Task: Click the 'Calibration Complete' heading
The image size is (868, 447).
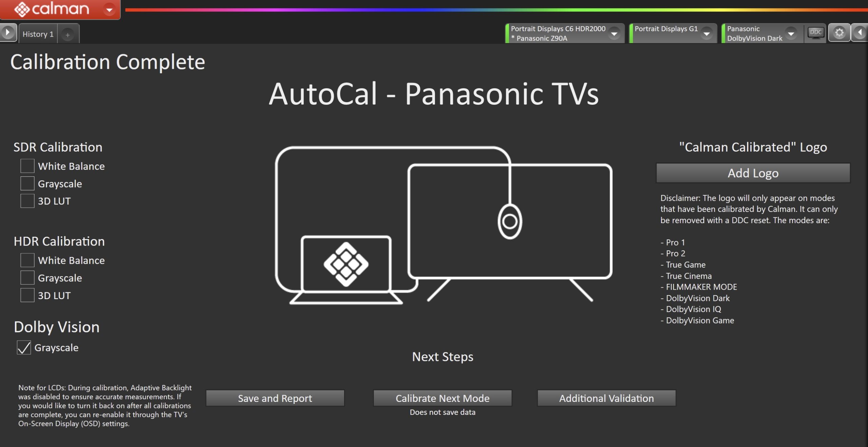Action: 107,62
